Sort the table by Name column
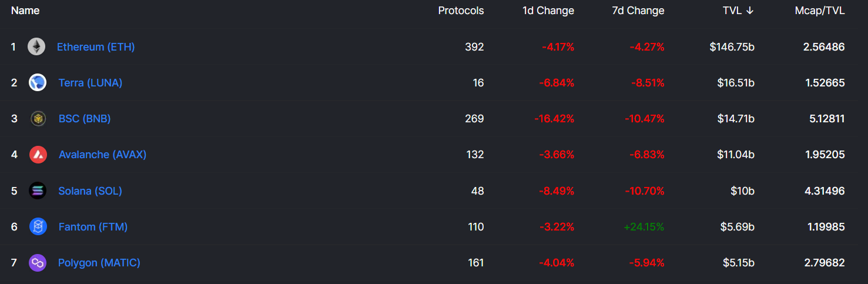The height and width of the screenshot is (284, 868). point(25,11)
